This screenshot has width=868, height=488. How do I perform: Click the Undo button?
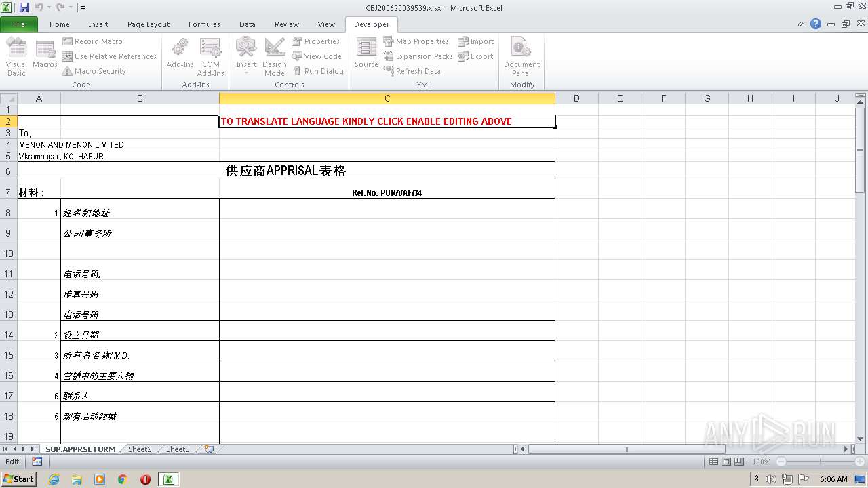pos(39,7)
